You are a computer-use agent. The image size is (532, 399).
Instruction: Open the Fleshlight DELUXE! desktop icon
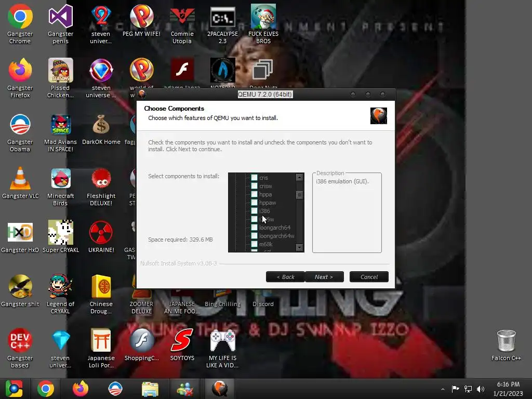pyautogui.click(x=101, y=187)
